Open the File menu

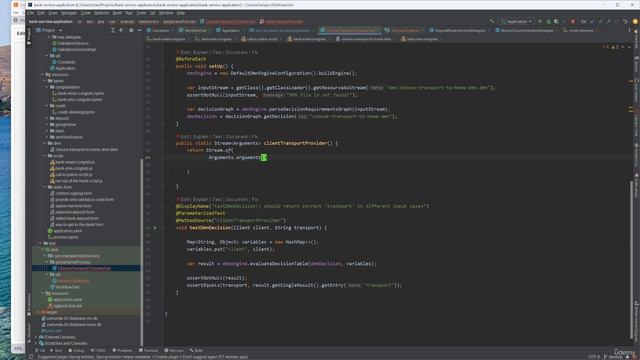click(x=31, y=13)
